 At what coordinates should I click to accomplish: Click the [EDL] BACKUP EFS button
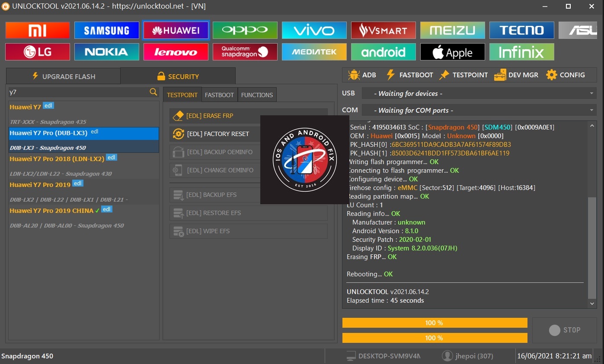pyautogui.click(x=249, y=195)
